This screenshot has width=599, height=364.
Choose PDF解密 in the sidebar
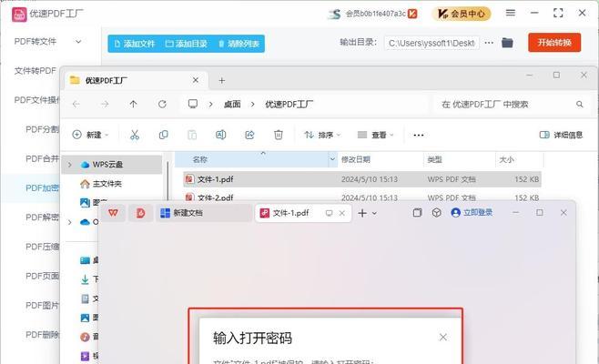(43, 217)
